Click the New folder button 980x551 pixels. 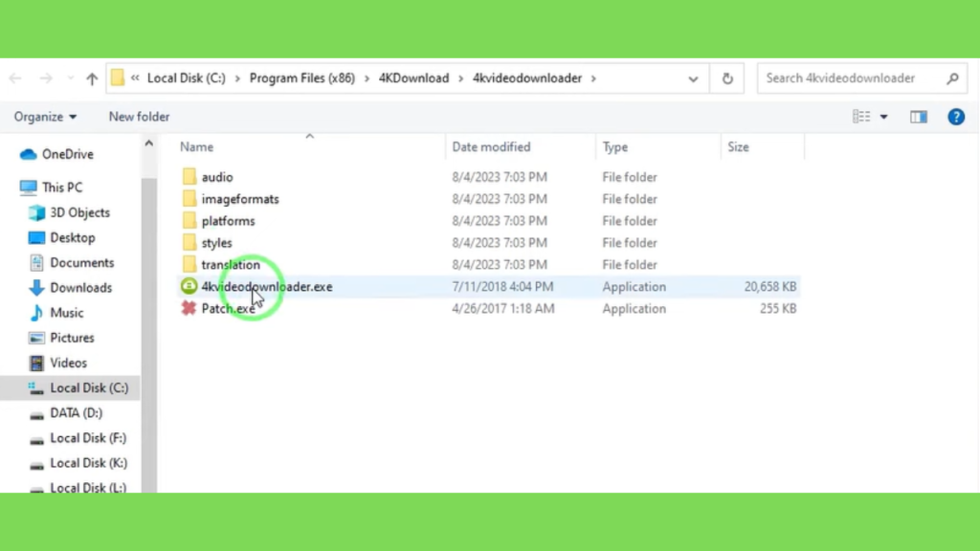click(139, 117)
